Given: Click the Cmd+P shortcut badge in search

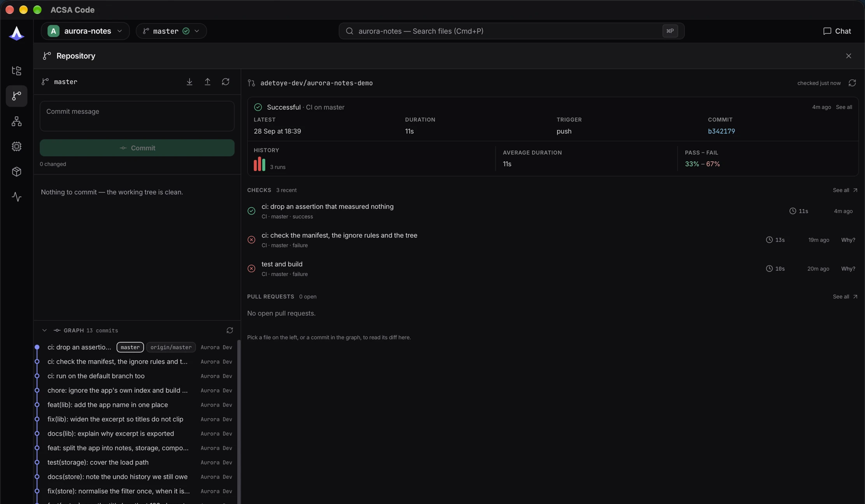Looking at the screenshot, I should click(670, 31).
